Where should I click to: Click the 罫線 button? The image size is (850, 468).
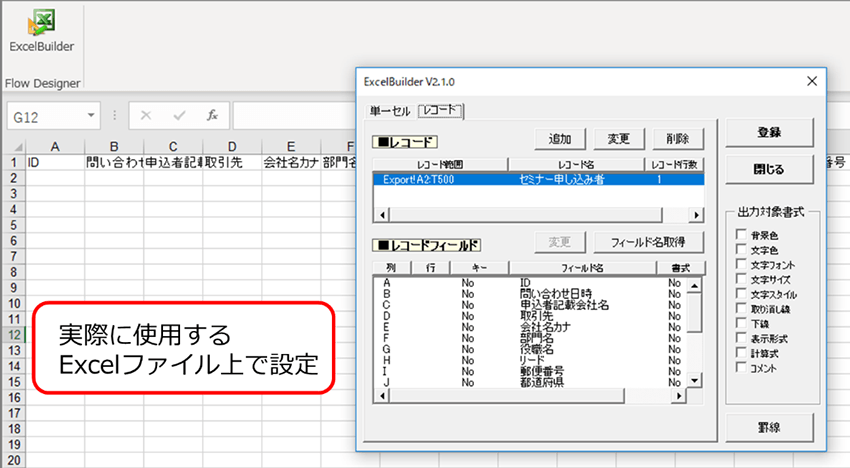click(x=769, y=428)
